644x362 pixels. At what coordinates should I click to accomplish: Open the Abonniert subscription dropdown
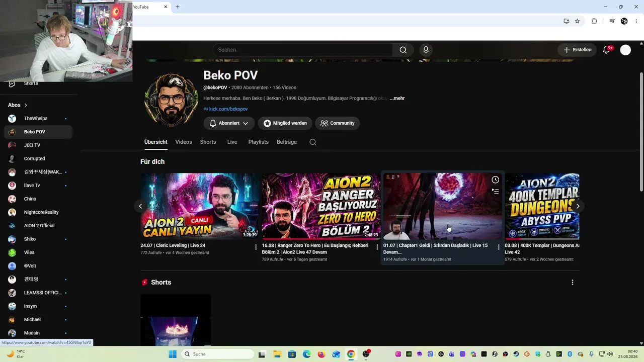click(x=229, y=123)
